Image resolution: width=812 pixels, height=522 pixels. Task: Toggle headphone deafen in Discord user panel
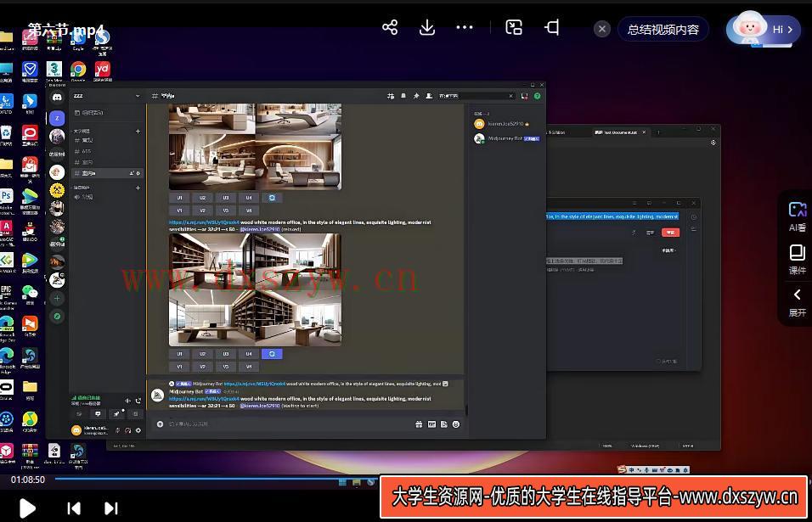(x=128, y=430)
